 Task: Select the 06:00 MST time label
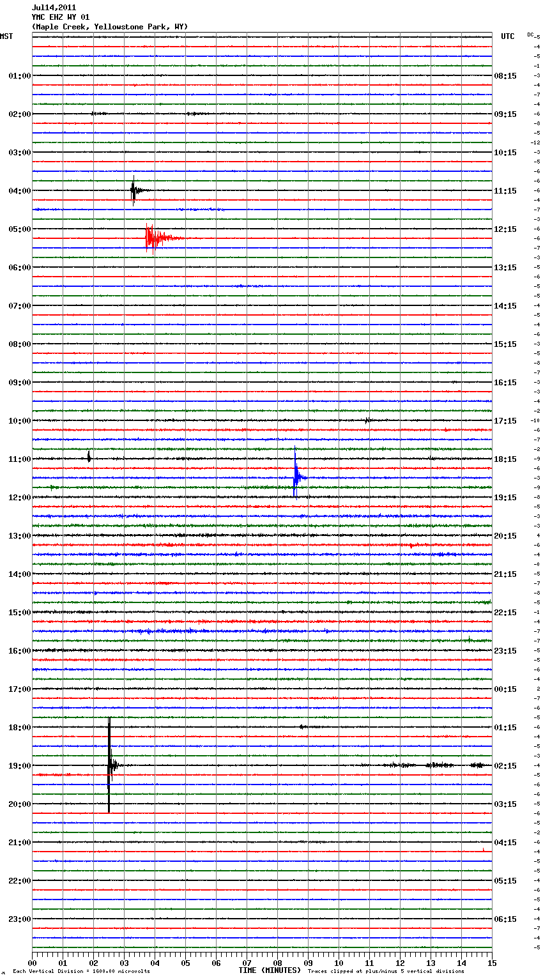[x=20, y=268]
